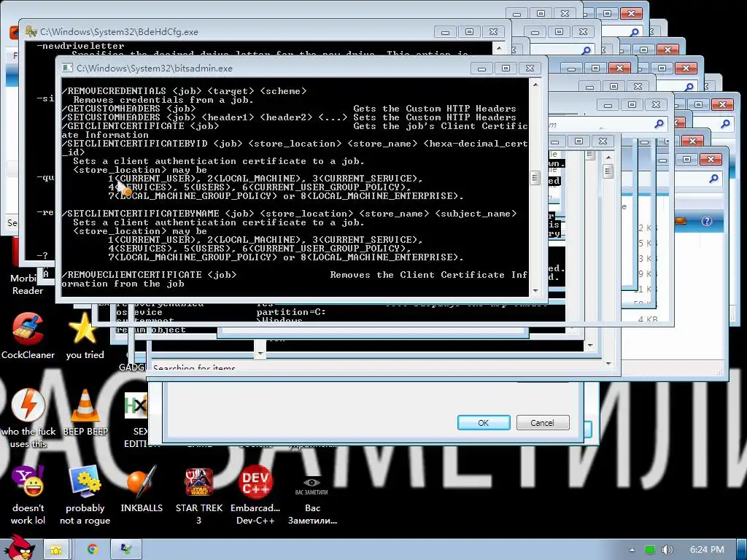Open the blue Help question mark icon

(706, 221)
